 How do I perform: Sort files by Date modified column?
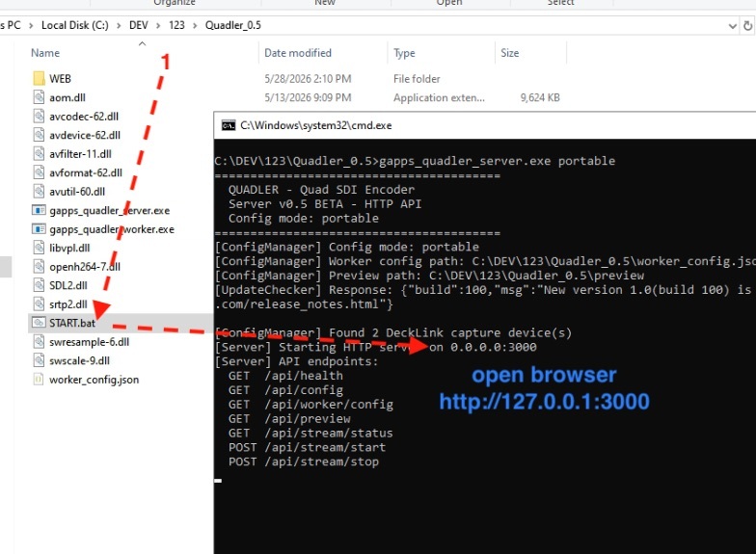coord(297,53)
